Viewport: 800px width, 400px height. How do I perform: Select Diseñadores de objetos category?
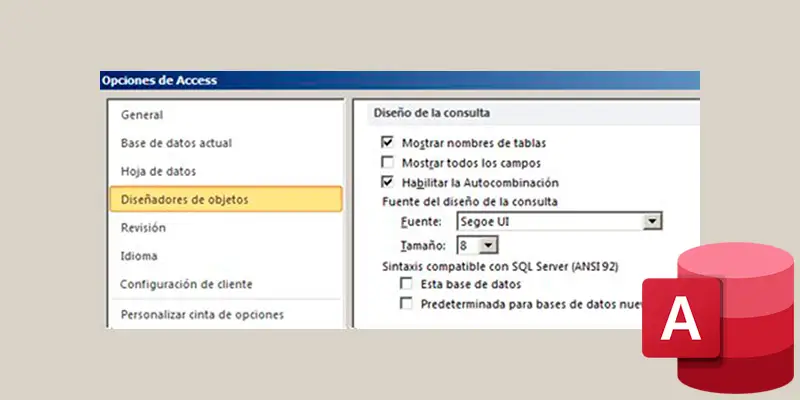point(226,199)
